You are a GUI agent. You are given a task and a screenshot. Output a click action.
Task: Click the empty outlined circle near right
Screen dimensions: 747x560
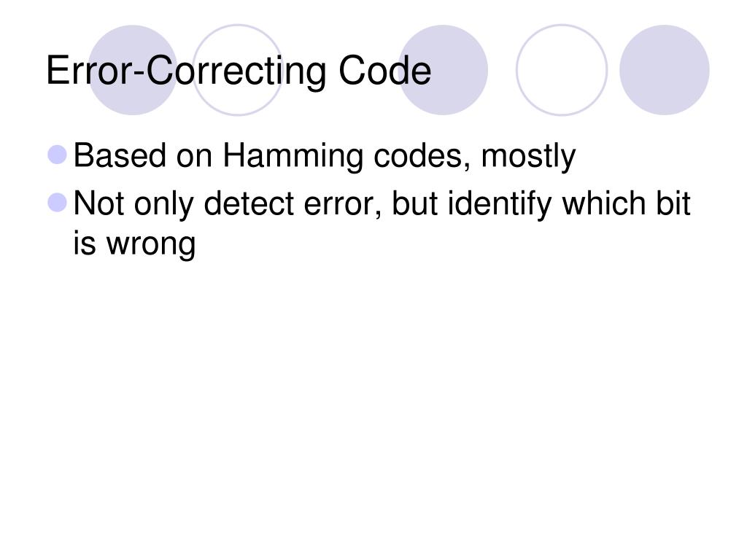coord(562,70)
